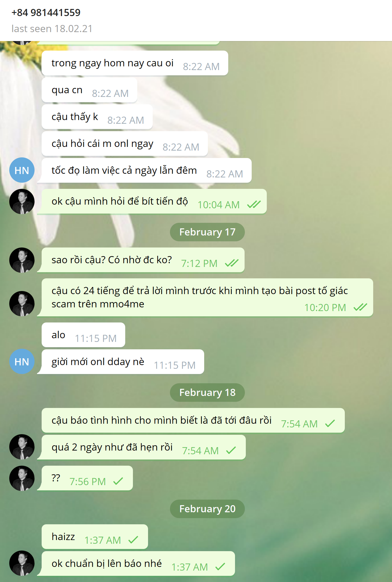Click the double-check icon on the 10:20 PM message

pos(360,307)
